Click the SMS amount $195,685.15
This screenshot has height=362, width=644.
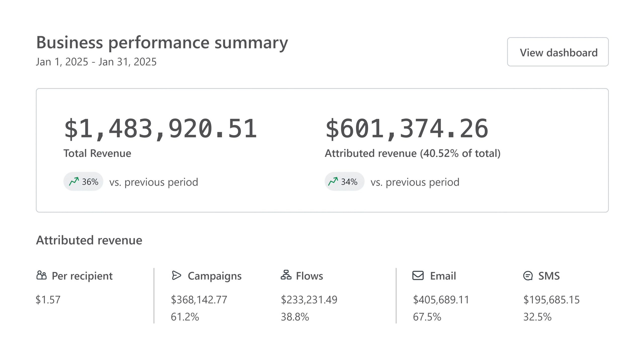click(551, 300)
